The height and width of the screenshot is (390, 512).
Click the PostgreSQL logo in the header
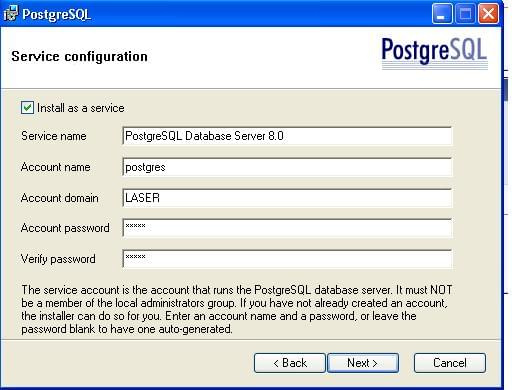[x=434, y=52]
